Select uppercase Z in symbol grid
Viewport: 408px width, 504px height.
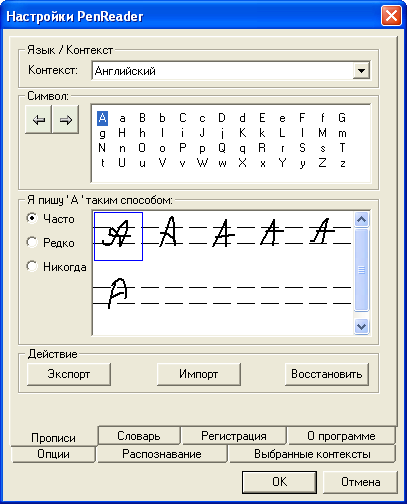coord(322,163)
